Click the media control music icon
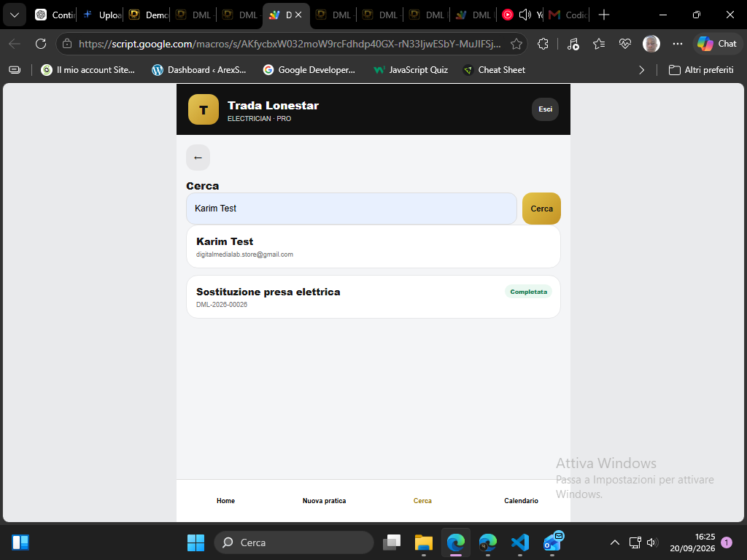 573,44
